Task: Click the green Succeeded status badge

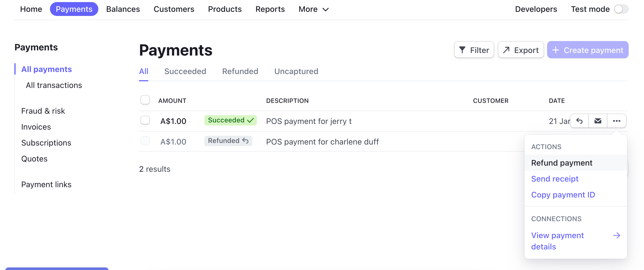Action: point(230,120)
